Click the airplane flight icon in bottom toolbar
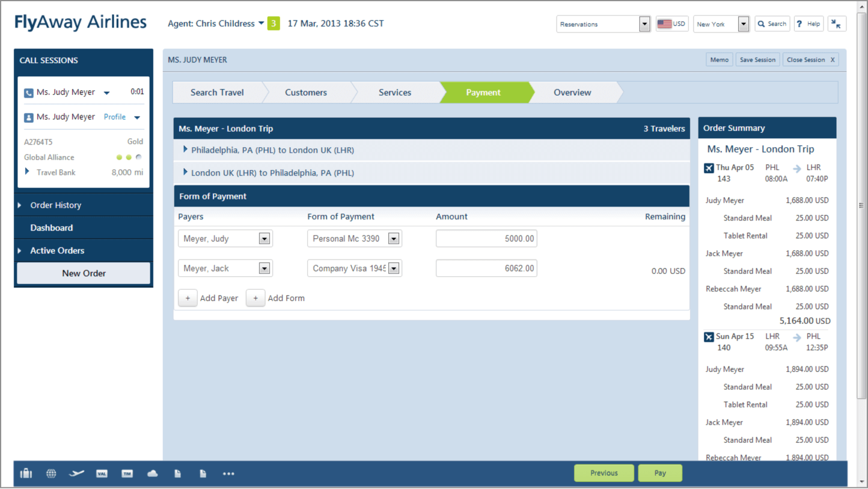This screenshot has width=868, height=489. coord(76,473)
